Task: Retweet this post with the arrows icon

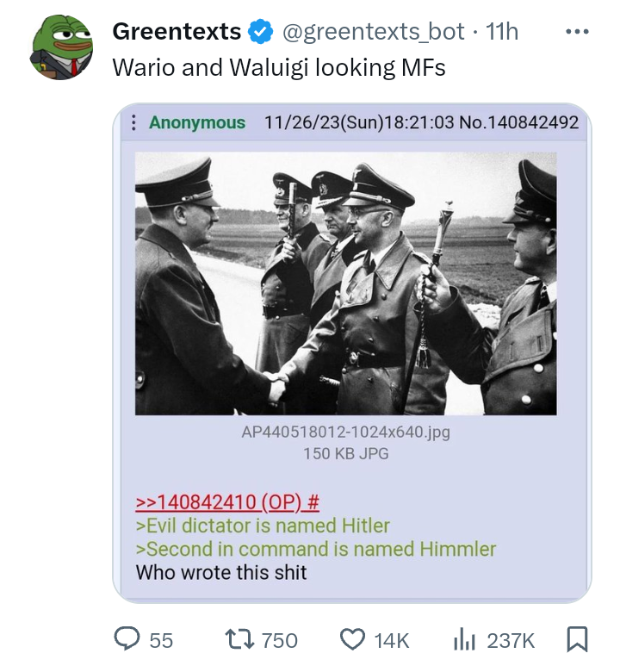Action: click(240, 640)
